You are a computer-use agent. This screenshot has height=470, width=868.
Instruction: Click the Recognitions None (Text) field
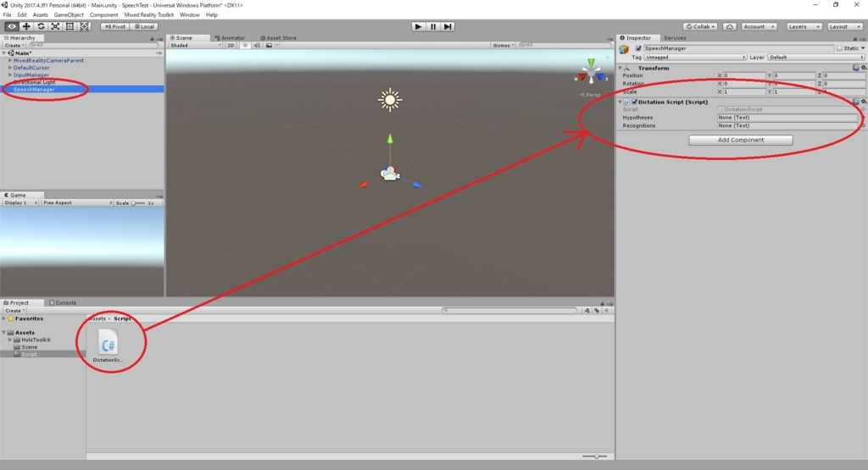coord(787,125)
